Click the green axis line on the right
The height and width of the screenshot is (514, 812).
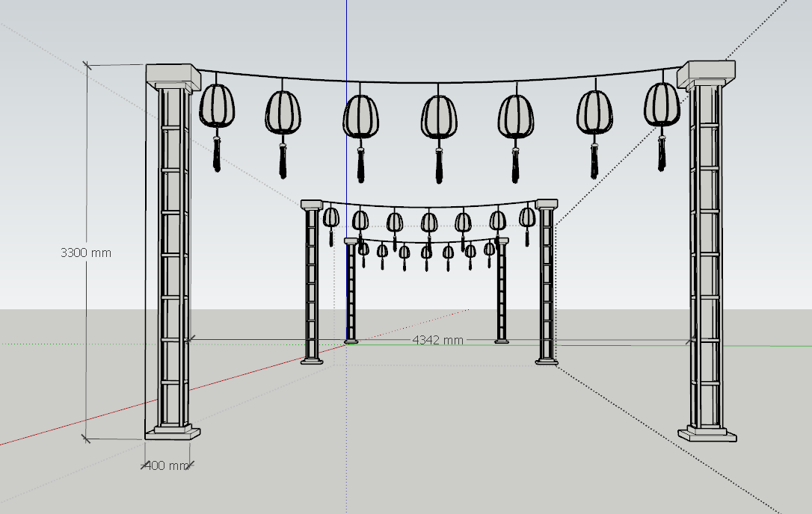[x=621, y=345]
